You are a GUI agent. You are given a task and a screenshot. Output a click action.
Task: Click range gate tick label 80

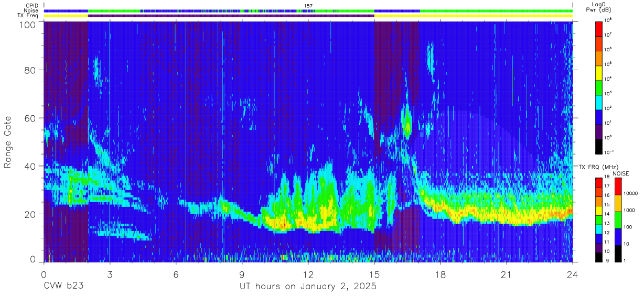point(30,70)
